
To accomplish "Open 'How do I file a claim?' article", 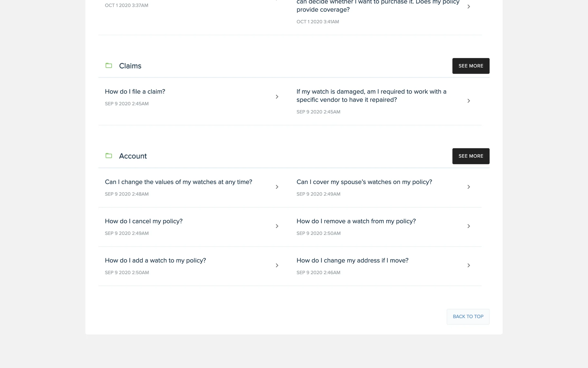I will pyautogui.click(x=135, y=92).
